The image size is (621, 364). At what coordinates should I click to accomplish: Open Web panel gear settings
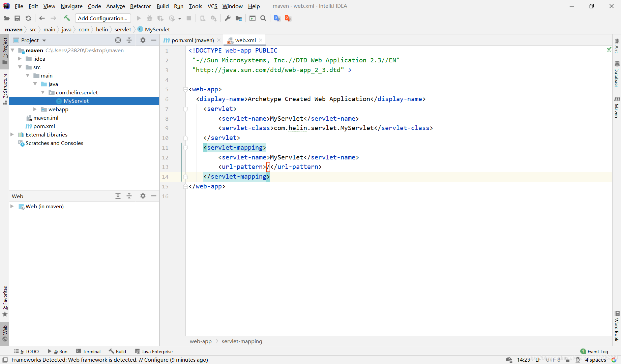coord(143,196)
